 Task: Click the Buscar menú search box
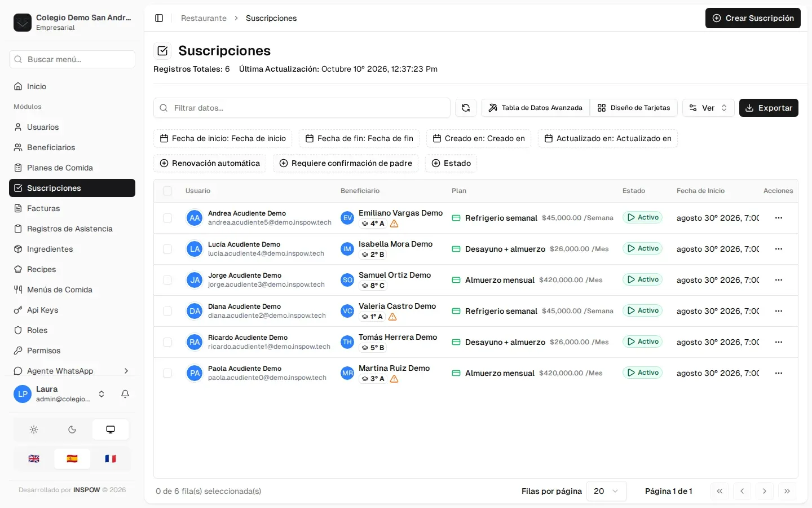[x=72, y=59]
